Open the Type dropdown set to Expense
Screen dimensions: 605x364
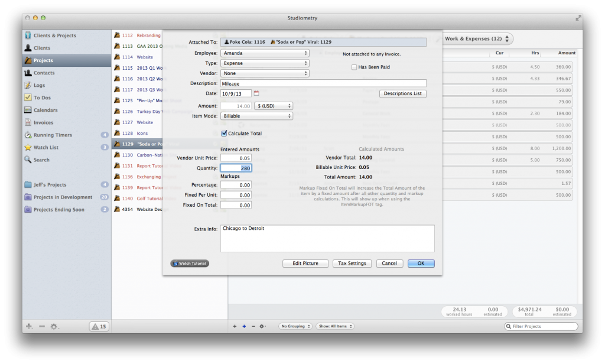[x=265, y=63]
